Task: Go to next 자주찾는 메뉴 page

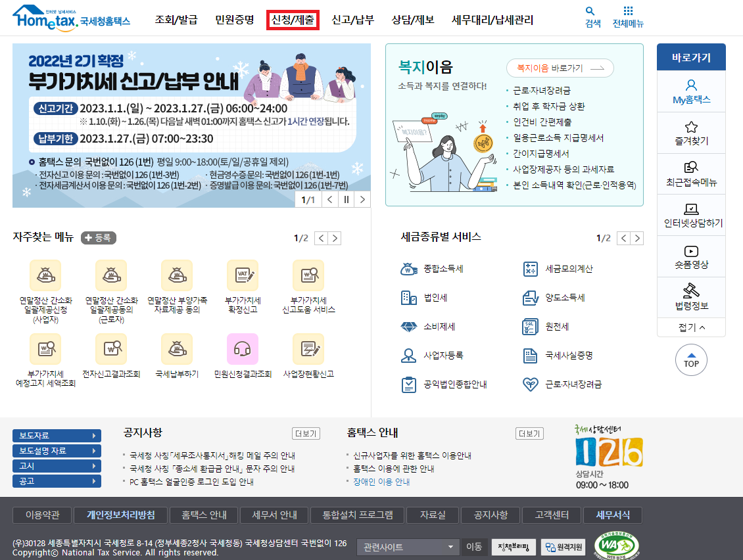Action: point(335,239)
